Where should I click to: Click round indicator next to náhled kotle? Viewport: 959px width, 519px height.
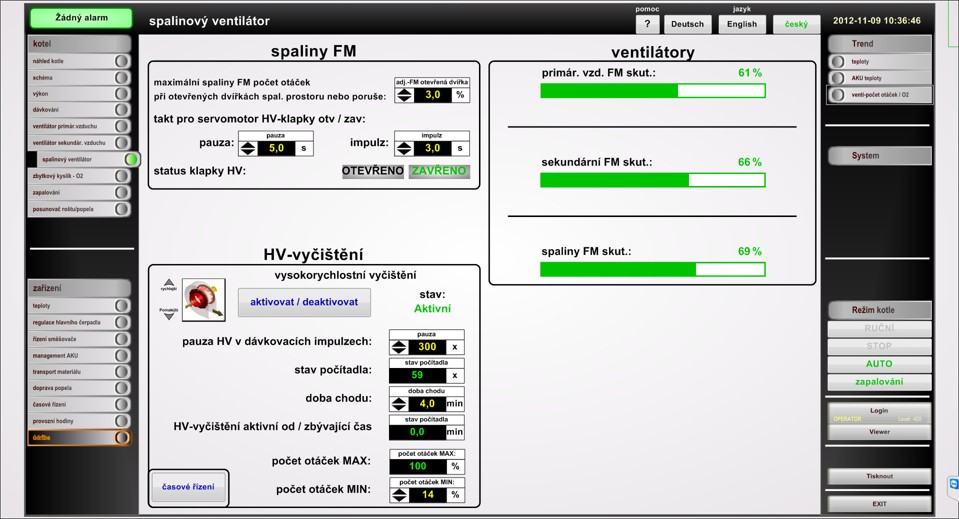(x=121, y=61)
